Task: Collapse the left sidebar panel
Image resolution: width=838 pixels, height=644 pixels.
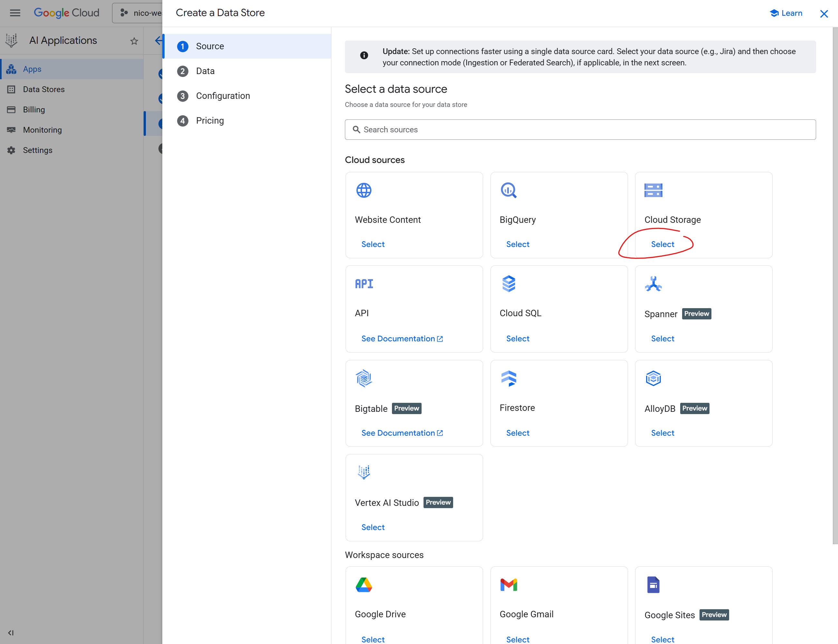Action: click(11, 632)
